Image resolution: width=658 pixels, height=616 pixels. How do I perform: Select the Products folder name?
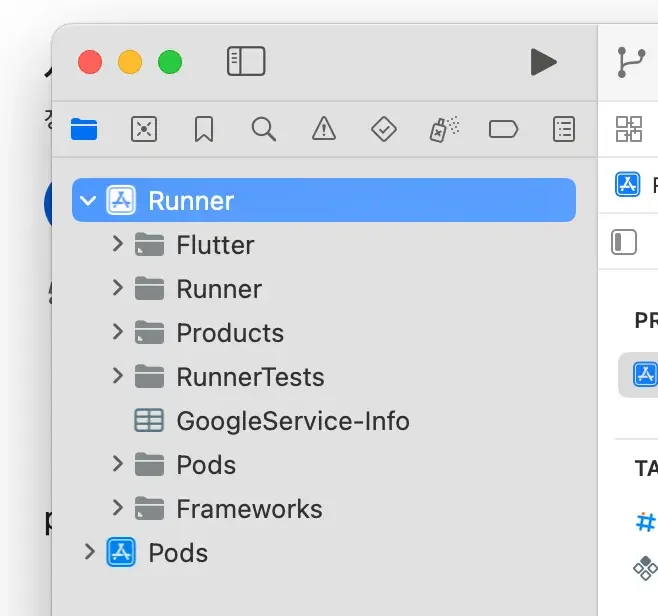pos(230,333)
